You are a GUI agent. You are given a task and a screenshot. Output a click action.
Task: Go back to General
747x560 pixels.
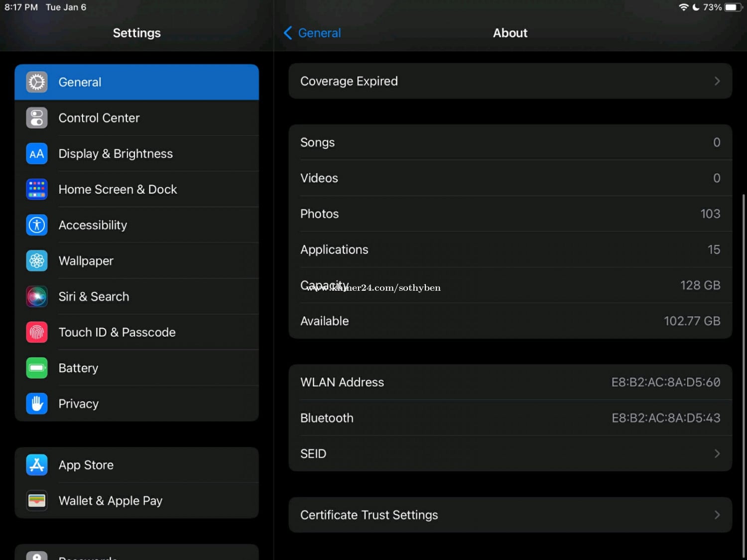(313, 33)
